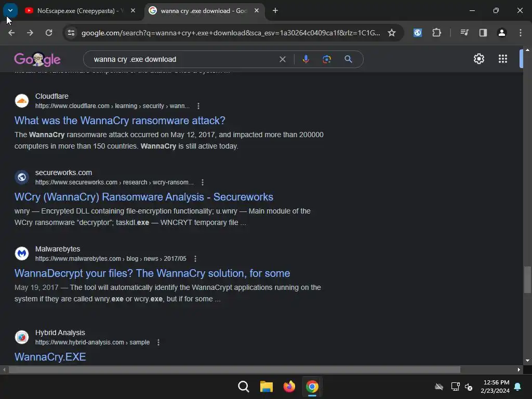
Task: Open secureworks.com favicon result
Action: pos(22,177)
